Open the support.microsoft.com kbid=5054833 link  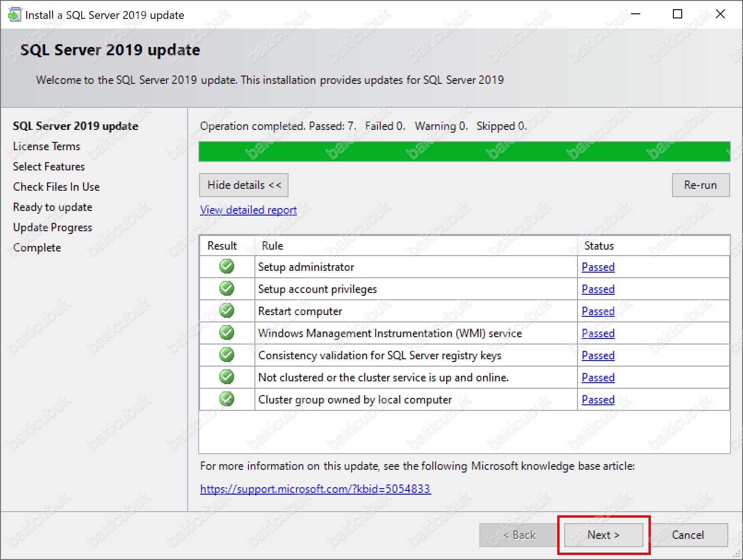tap(315, 489)
